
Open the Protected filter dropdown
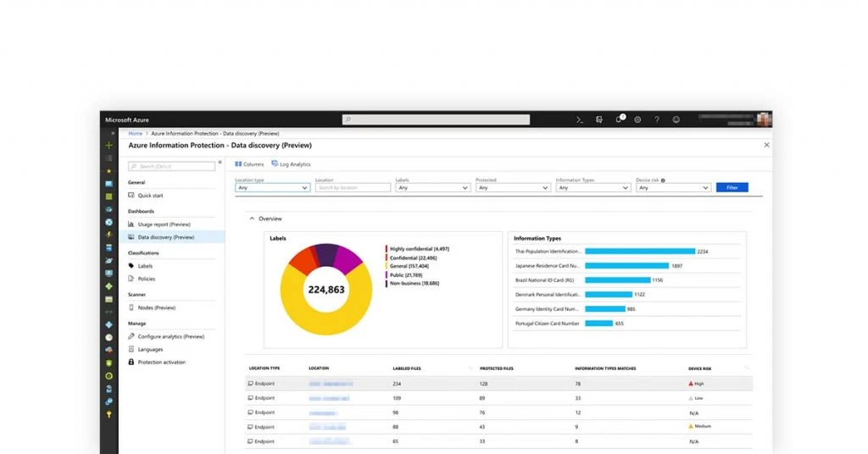(513, 188)
